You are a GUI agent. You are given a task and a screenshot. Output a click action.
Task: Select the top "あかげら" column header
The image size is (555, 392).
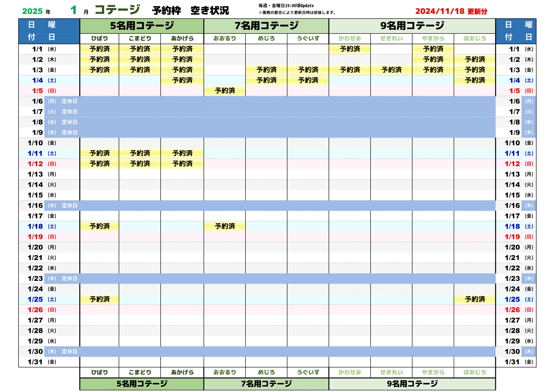[182, 38]
